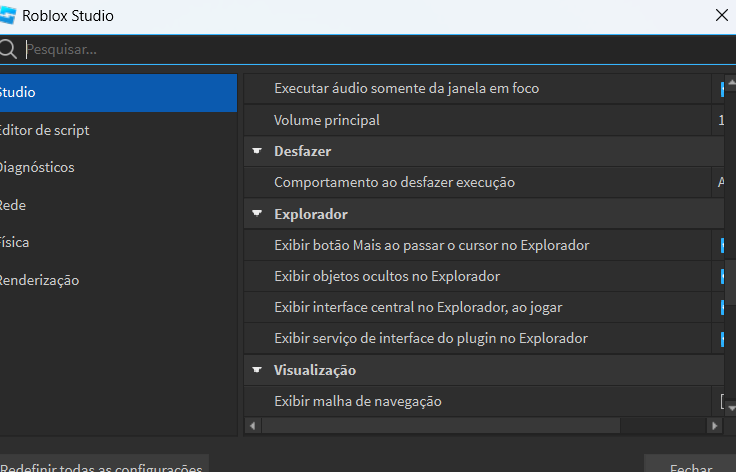
Task: Open the Renderização category
Action: coord(118,280)
